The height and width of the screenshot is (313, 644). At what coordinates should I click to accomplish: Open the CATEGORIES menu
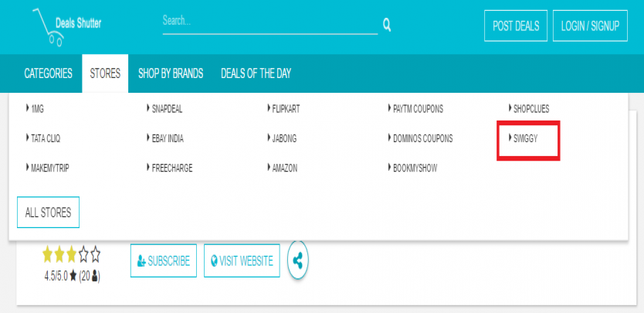click(x=49, y=73)
